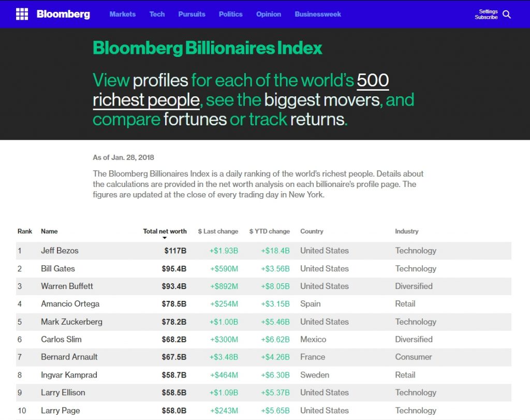
Task: Click the Subscribe link
Action: tap(486, 18)
